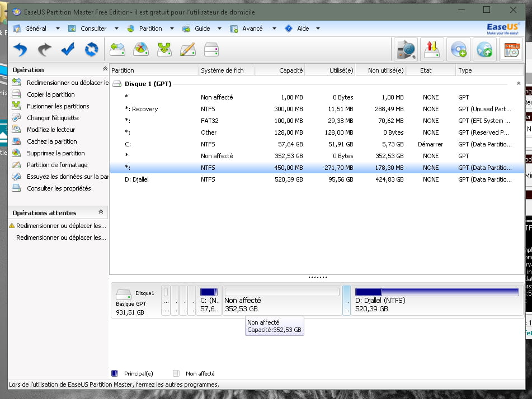Collapse the Opérations attentes panel
This screenshot has height=399, width=532.
[x=101, y=212]
